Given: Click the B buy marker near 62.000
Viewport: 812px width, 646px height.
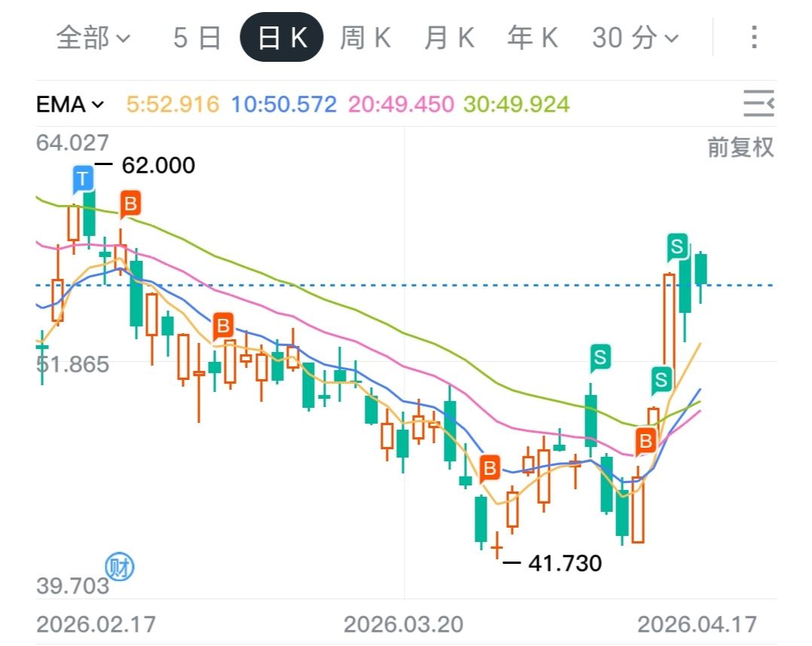Looking at the screenshot, I should pyautogui.click(x=130, y=203).
